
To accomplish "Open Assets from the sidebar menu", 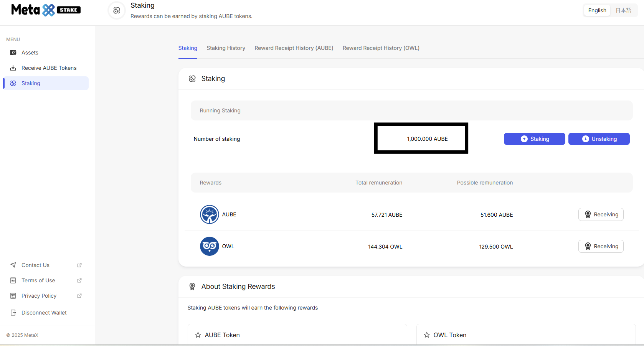I will (x=30, y=53).
